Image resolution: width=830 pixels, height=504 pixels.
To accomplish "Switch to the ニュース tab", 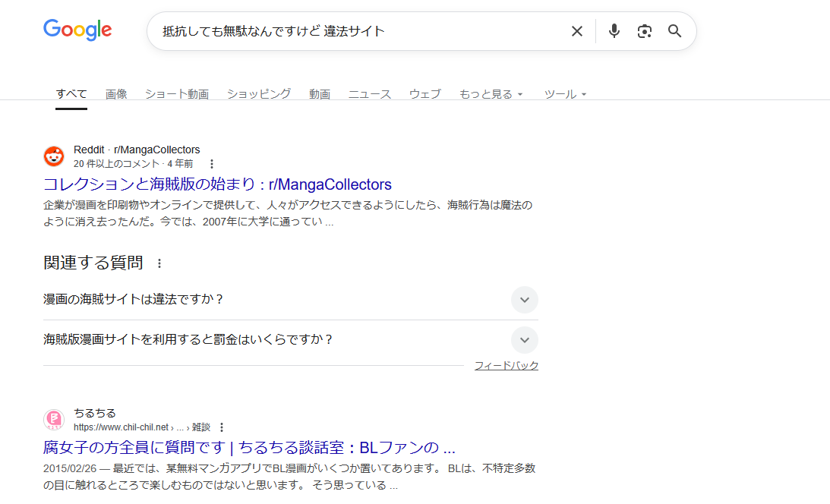I will point(369,93).
